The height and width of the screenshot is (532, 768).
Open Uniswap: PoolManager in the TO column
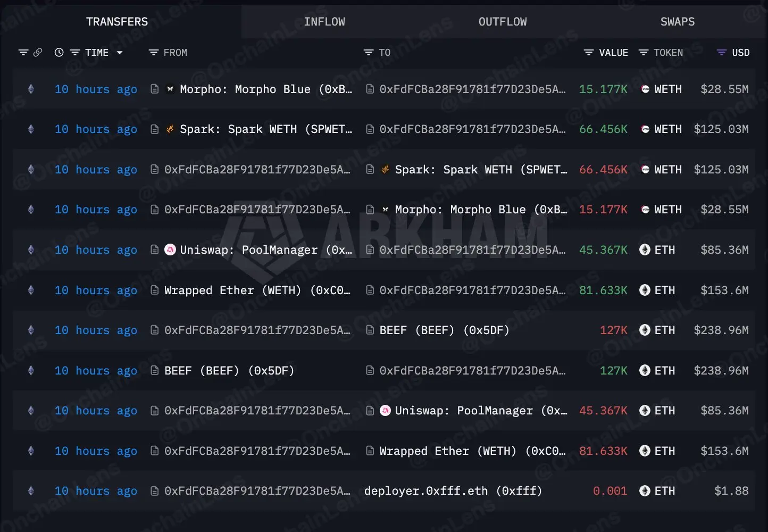[481, 411]
